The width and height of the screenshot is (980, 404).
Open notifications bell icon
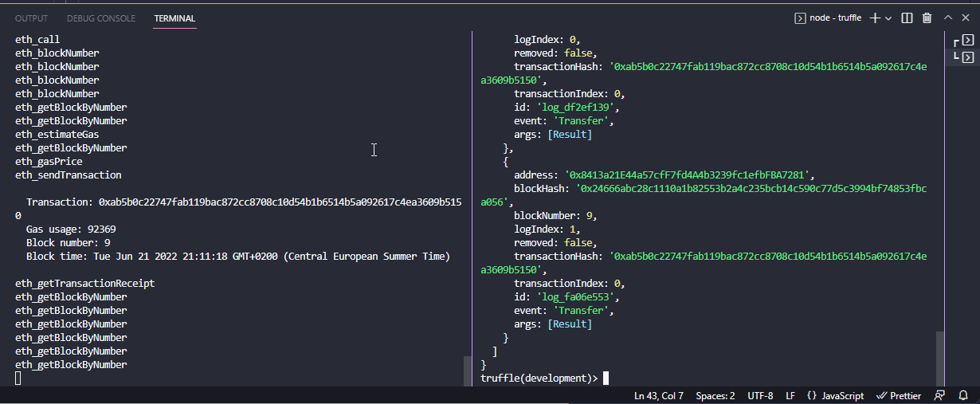point(963,395)
